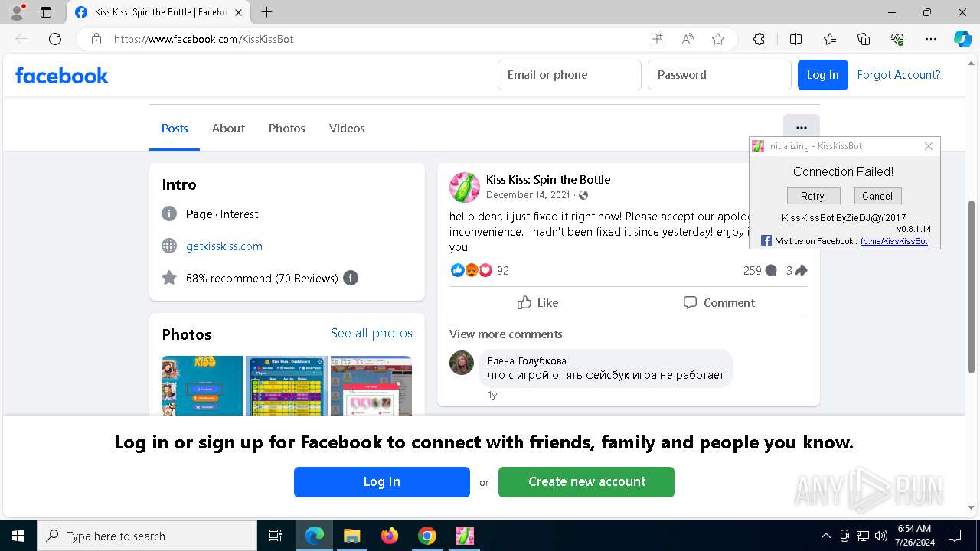Click Retry in KissKissBot dialog
The height and width of the screenshot is (551, 980).
pos(812,196)
